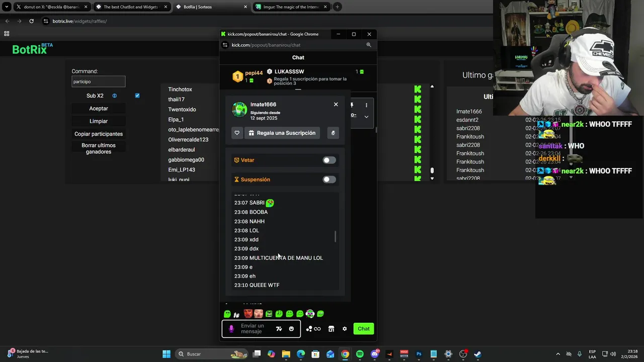The image size is (644, 362).
Task: Select participant gabbiomega00
Action: pyautogui.click(x=186, y=160)
